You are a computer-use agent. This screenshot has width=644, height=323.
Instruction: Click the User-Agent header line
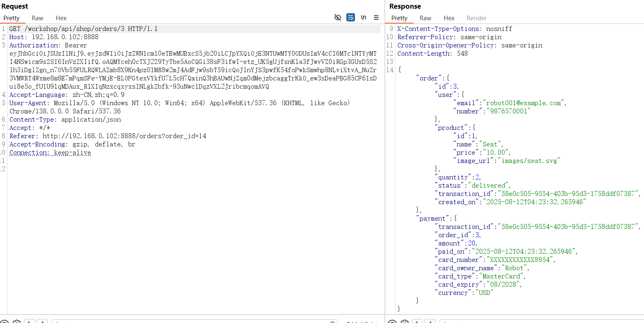[x=179, y=103]
